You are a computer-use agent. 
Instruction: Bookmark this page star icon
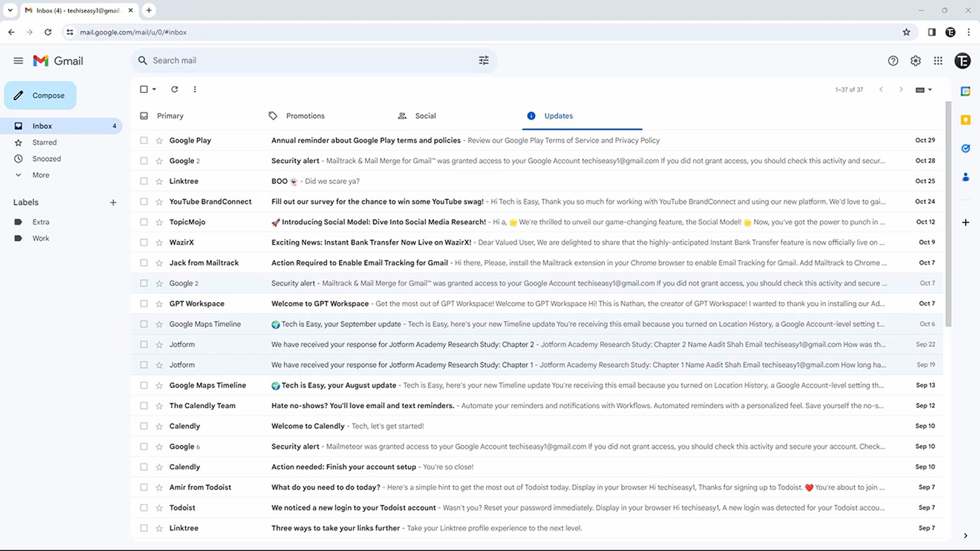(x=906, y=32)
